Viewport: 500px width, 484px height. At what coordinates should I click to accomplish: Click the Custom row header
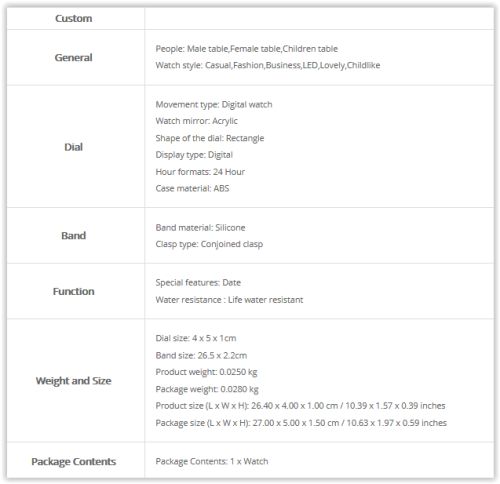[x=74, y=18]
